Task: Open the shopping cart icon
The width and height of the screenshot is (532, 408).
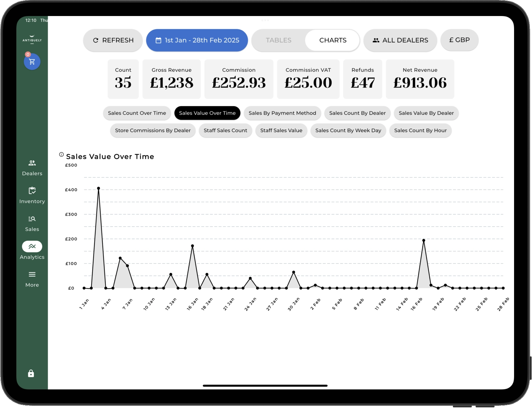Action: tap(32, 62)
